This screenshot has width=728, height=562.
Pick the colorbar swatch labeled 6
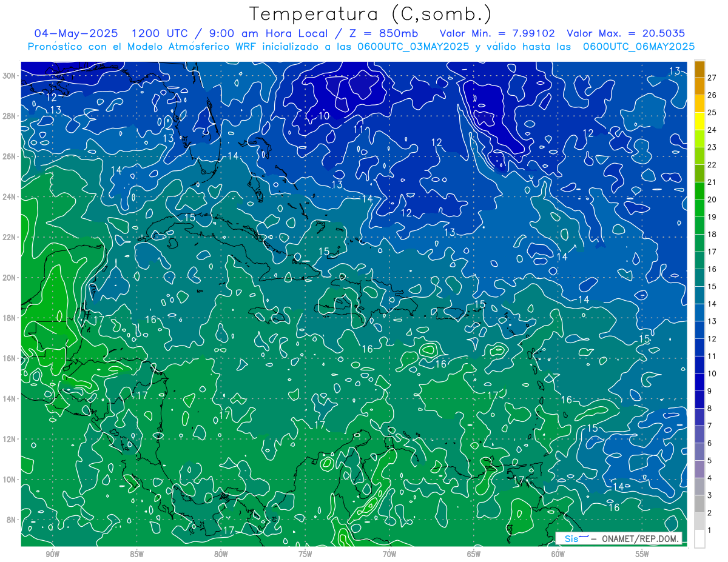click(699, 435)
